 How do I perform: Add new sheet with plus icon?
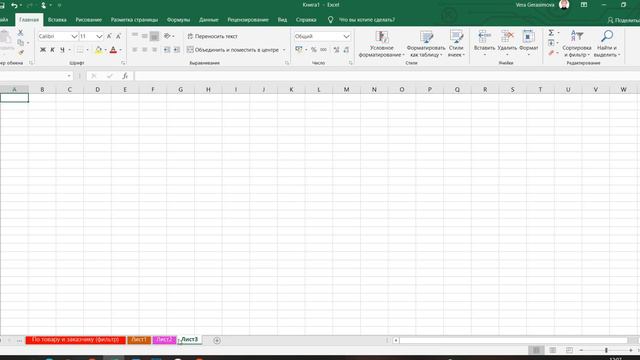coord(217,340)
